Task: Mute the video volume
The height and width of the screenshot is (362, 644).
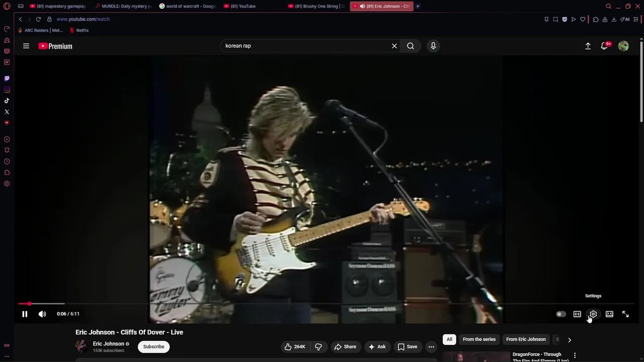Action: [x=42, y=314]
